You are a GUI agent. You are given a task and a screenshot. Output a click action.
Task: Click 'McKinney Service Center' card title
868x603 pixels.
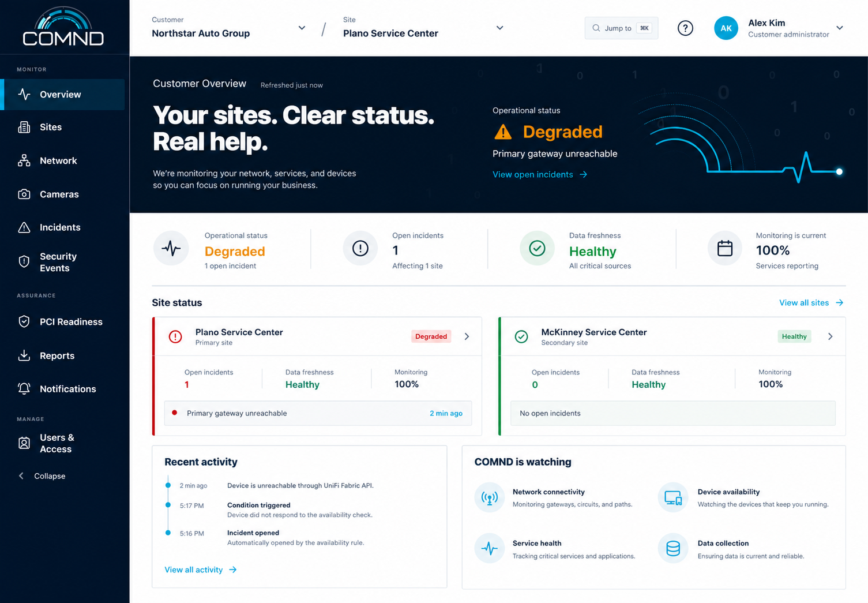(593, 332)
